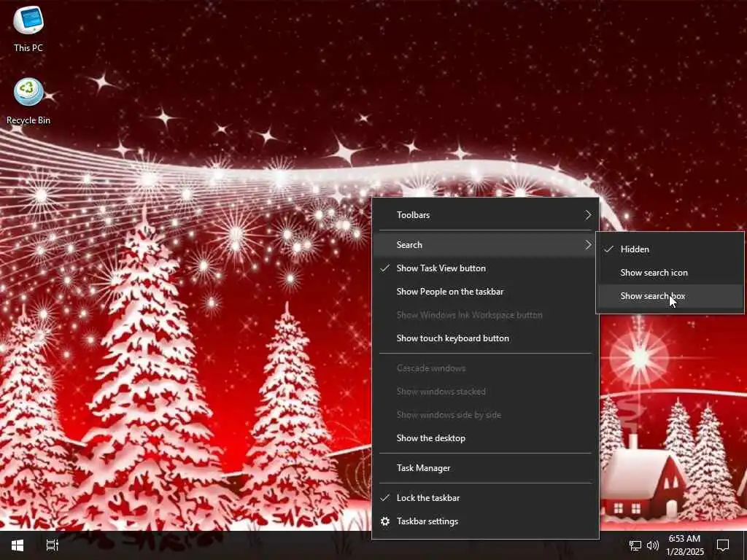Click the gear icon beside Taskbar settings

point(385,521)
